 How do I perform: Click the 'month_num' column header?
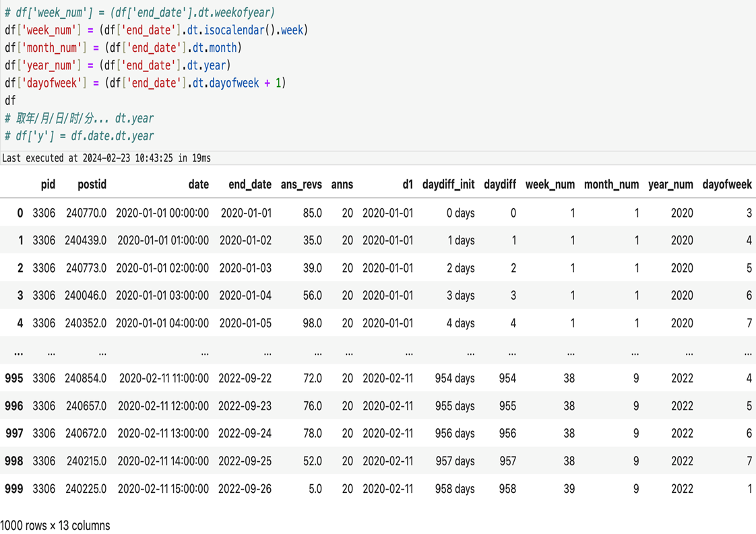611,185
